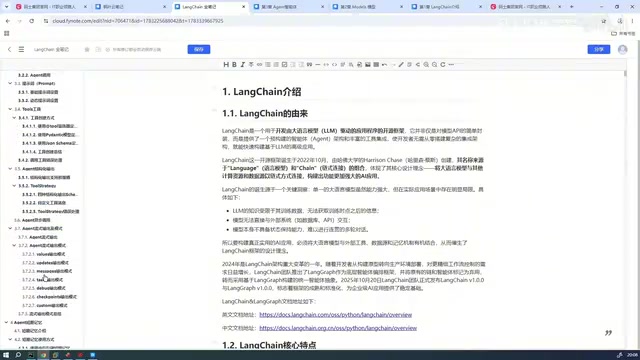Collapse the 4 Agent memory section
This screenshot has width=640, height=360.
click(x=6, y=322)
